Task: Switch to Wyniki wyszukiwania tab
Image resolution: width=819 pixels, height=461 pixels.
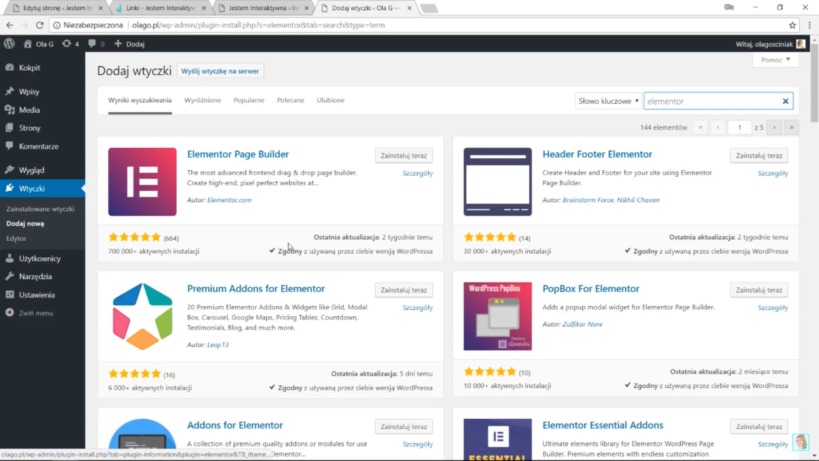Action: click(139, 100)
